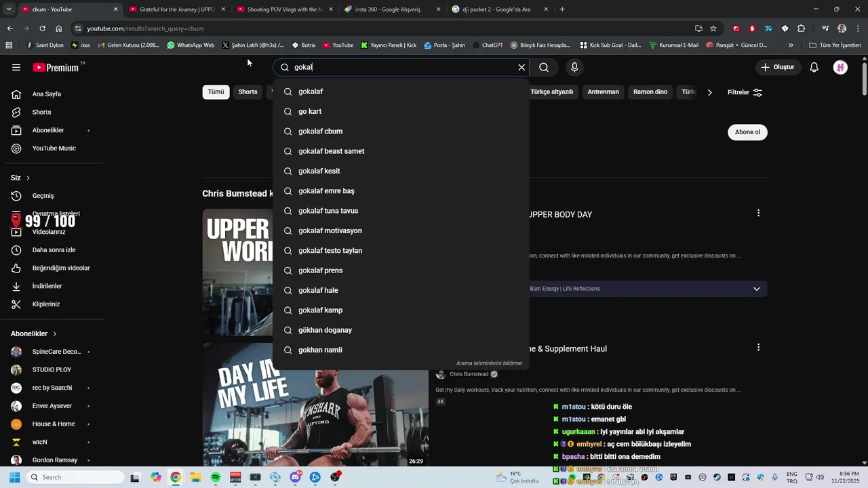Select the gokalaf kesit suggestion
The width and height of the screenshot is (868, 488).
point(401,171)
